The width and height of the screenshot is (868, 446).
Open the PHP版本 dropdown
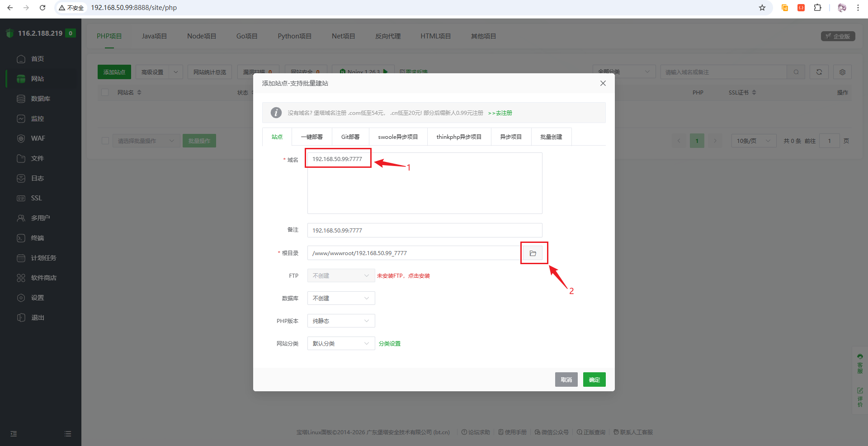click(341, 321)
